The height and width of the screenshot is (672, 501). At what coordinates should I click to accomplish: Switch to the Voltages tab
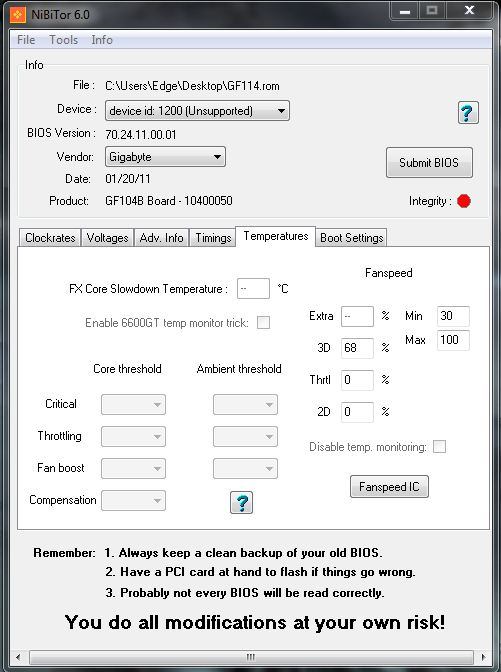108,238
